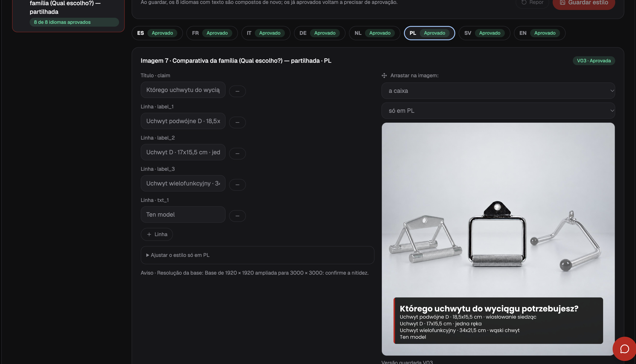636x364 pixels.
Task: Remove the label_1 line with minus icon
Action: pos(237,122)
